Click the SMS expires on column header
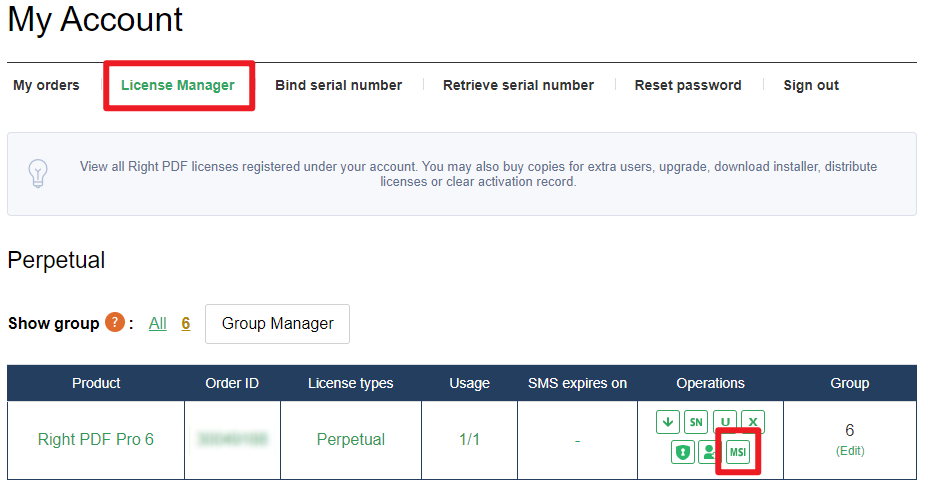Image resolution: width=928 pixels, height=490 pixels. [578, 383]
